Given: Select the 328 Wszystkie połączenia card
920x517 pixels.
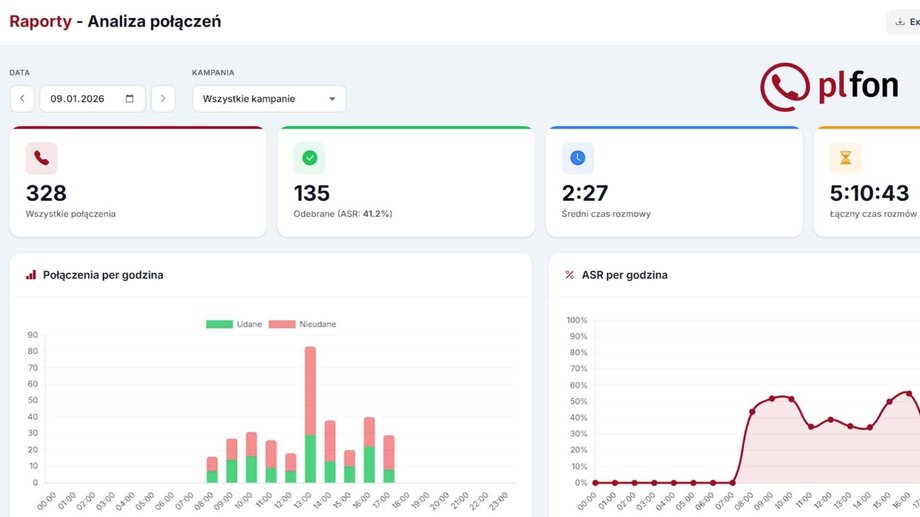Looking at the screenshot, I should pos(138,183).
